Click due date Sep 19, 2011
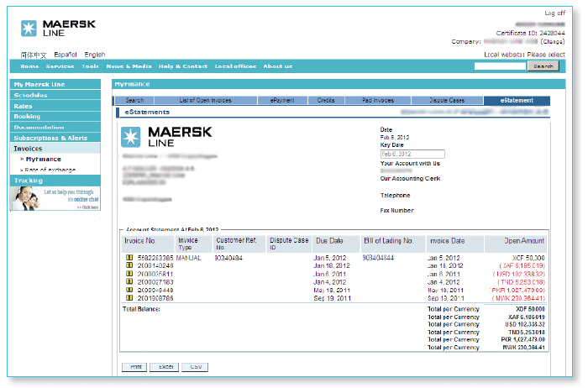This screenshot has height=388, width=588. click(x=333, y=298)
